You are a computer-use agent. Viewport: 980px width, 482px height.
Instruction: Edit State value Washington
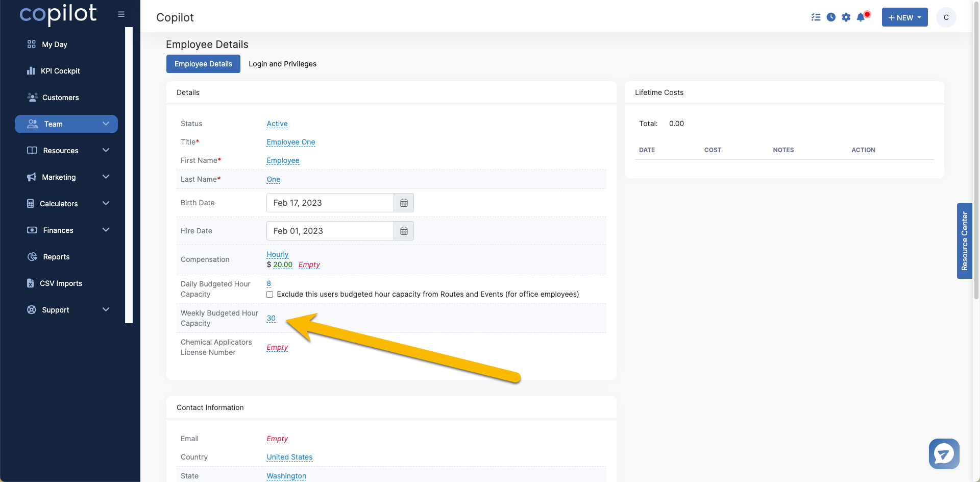(286, 476)
